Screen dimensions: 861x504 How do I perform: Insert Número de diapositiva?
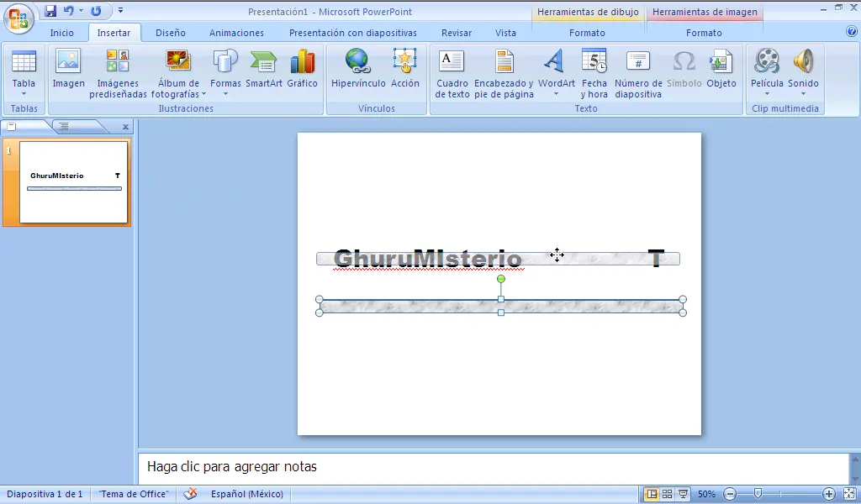638,73
